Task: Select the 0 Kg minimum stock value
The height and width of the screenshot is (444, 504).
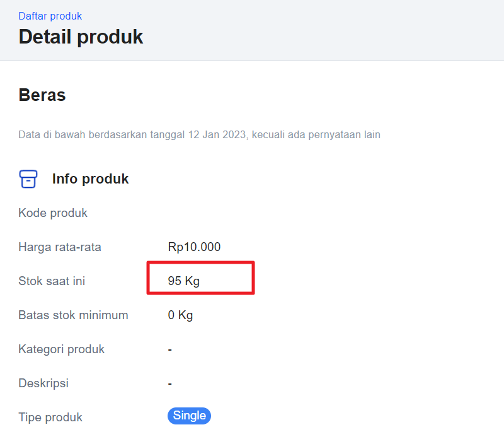Action: [x=180, y=315]
